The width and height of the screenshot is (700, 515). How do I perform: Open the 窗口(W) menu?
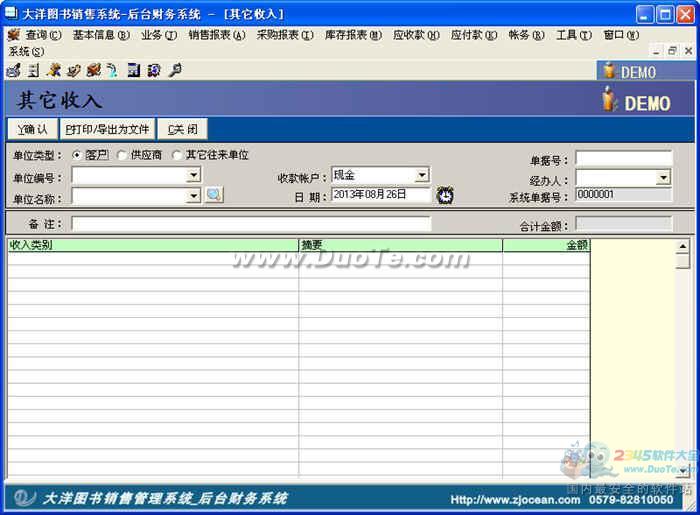(621, 35)
